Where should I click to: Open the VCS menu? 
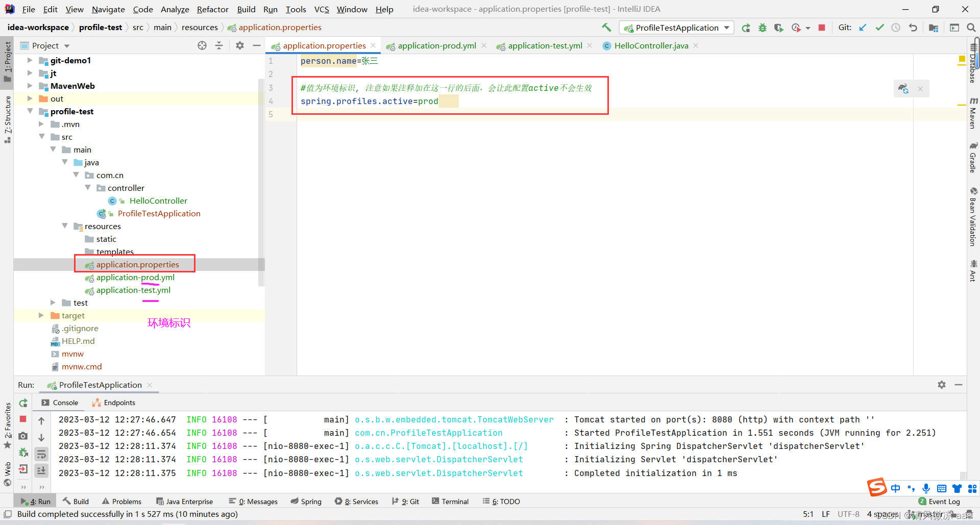tap(322, 9)
